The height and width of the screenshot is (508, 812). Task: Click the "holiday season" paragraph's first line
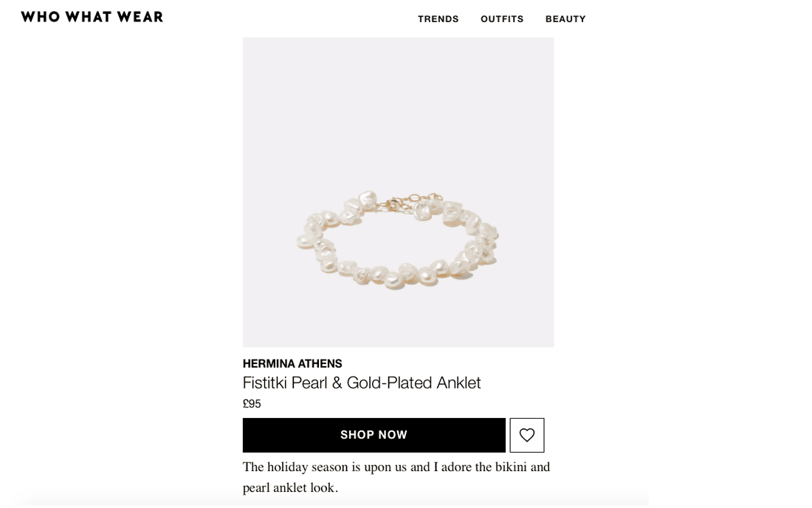[x=396, y=467]
